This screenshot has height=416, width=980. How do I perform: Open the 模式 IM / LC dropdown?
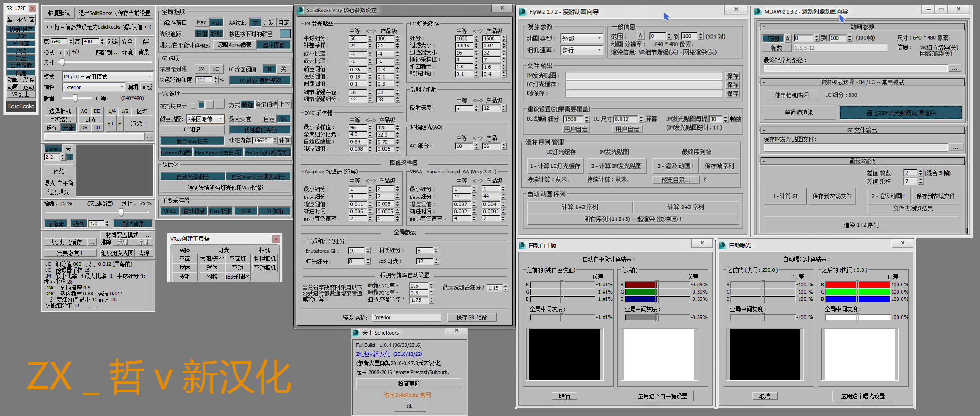tap(108, 76)
